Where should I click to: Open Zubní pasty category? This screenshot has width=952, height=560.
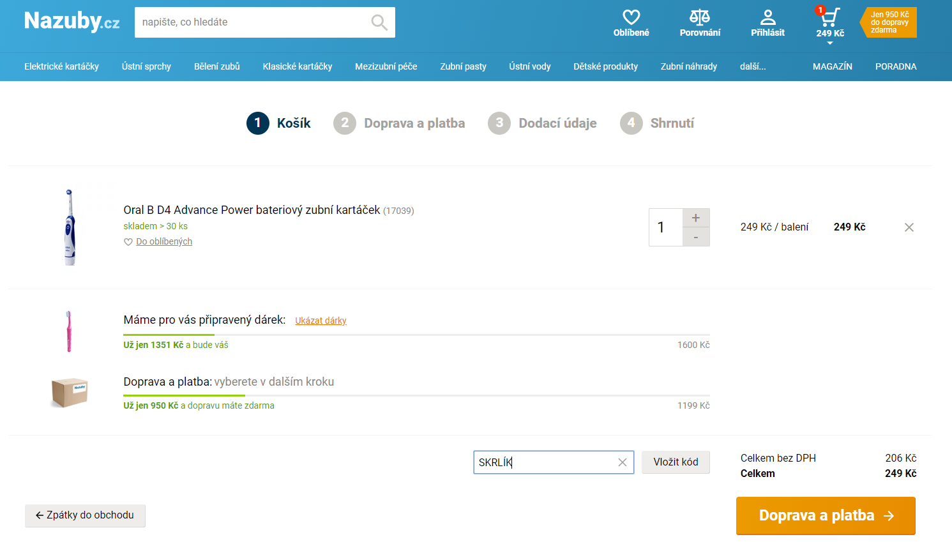click(x=463, y=66)
